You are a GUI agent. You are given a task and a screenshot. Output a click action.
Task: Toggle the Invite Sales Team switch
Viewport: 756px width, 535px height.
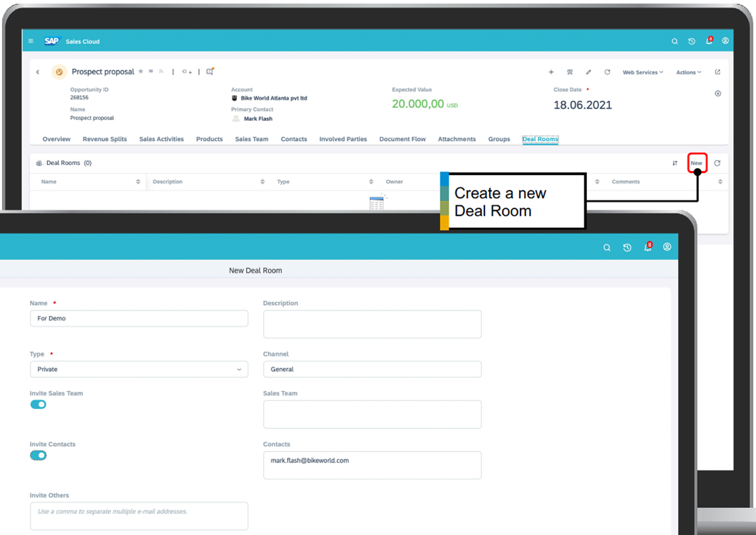(x=38, y=405)
